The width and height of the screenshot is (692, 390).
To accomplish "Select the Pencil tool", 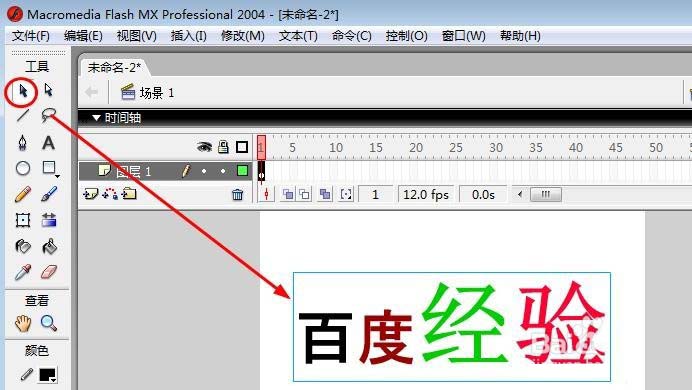I will pyautogui.click(x=23, y=194).
